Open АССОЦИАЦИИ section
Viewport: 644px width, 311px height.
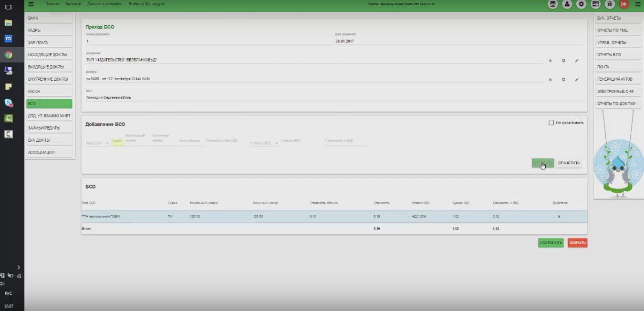click(x=49, y=153)
